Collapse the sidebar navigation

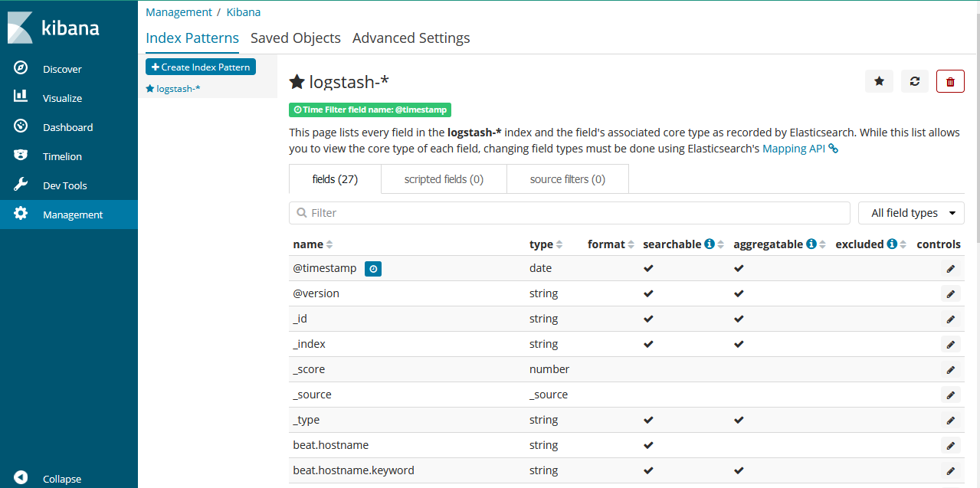pyautogui.click(x=21, y=478)
